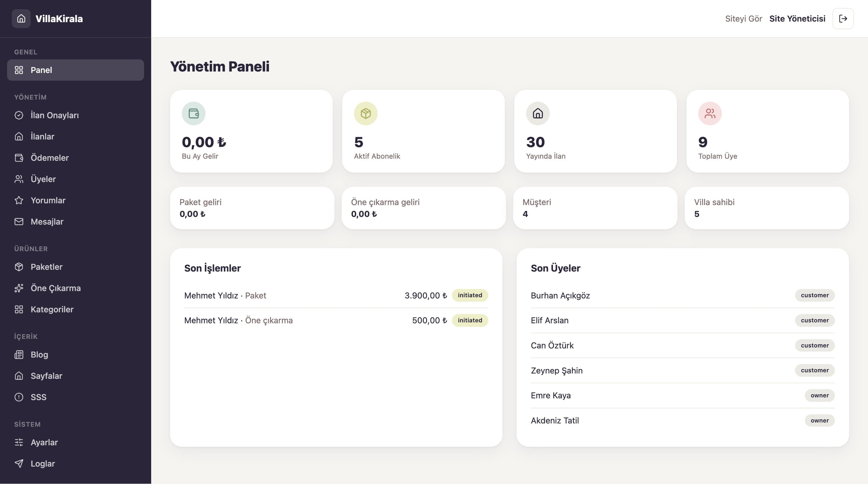
Task: Click the package icon above Aktif Abonelik
Action: 366,113
